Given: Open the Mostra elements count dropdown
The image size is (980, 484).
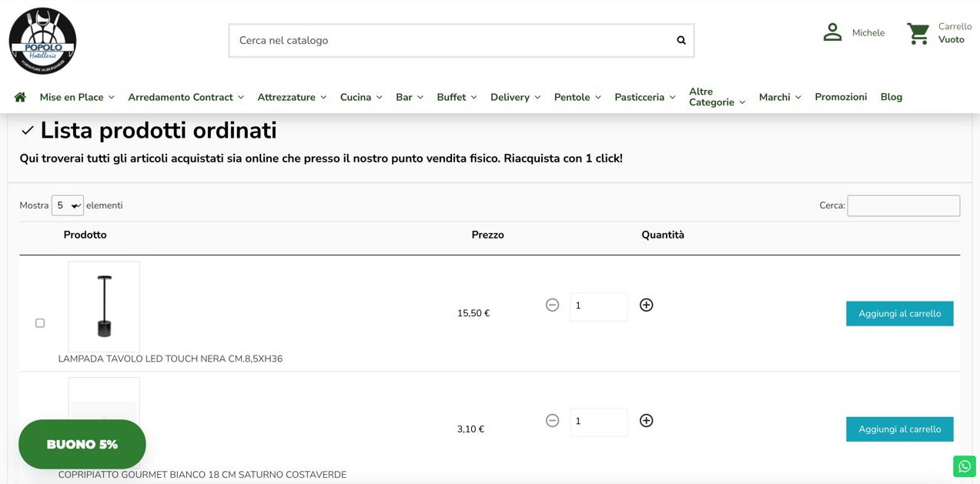Looking at the screenshot, I should [68, 205].
